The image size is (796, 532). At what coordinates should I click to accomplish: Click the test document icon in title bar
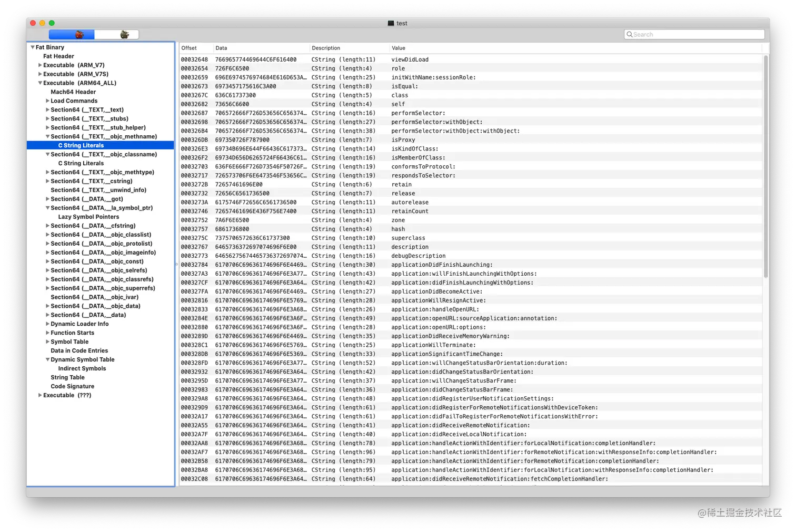[391, 23]
